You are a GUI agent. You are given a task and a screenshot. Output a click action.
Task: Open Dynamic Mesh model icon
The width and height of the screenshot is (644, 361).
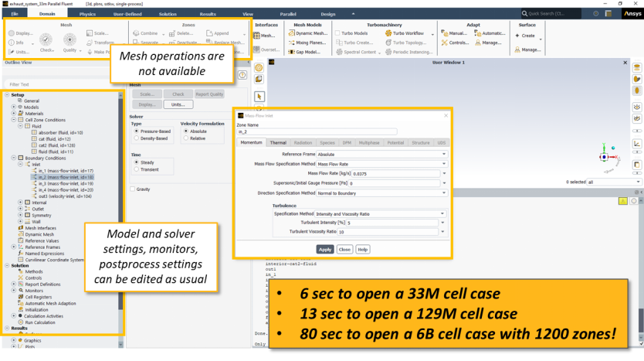tap(292, 33)
